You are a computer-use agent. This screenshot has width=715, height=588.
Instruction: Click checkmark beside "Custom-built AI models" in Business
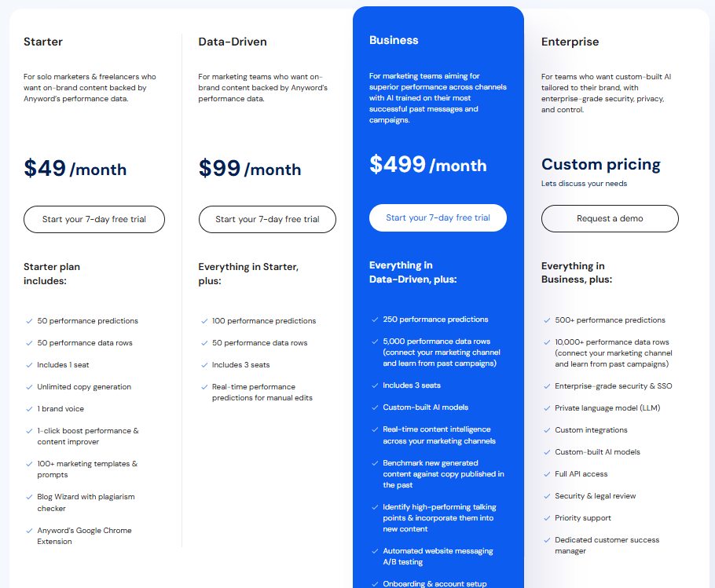click(375, 407)
